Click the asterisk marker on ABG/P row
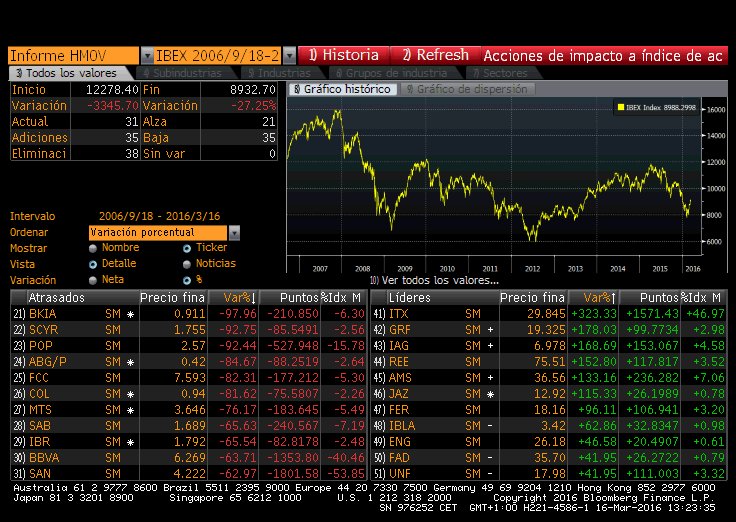 130,362
